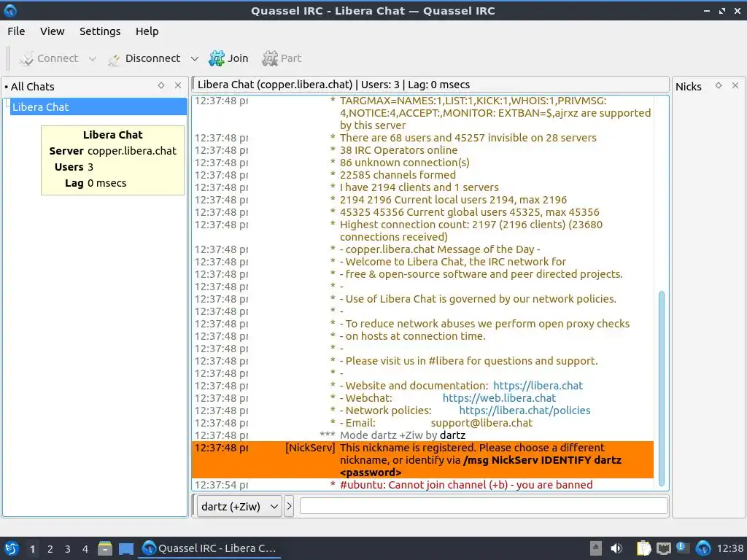This screenshot has width=747, height=560.
Task: Open the Disconnect dropdown arrow
Action: pyautogui.click(x=194, y=58)
